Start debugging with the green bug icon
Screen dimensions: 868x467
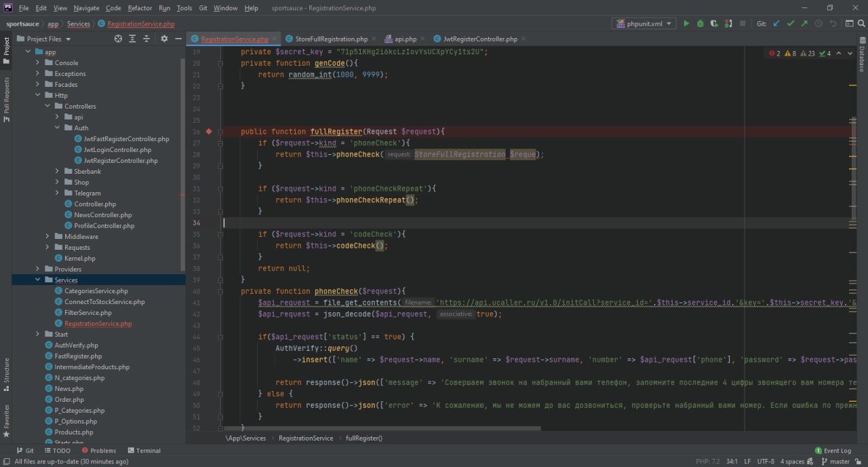tap(700, 24)
